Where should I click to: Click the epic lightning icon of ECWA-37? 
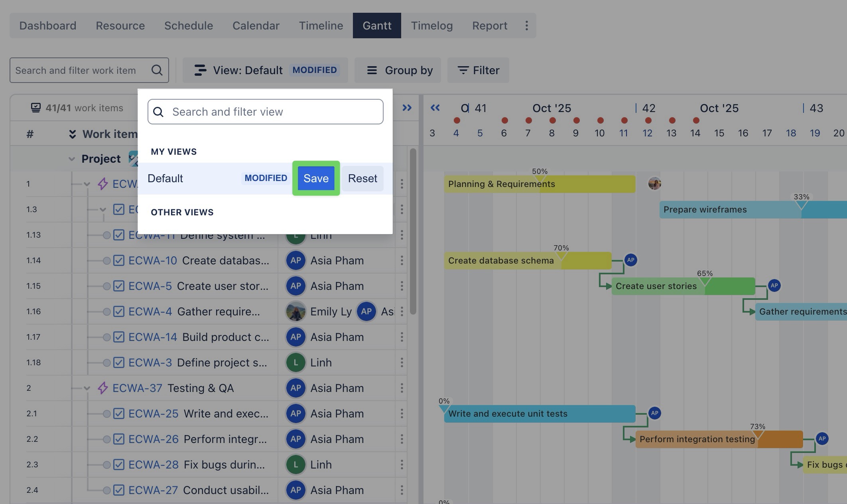102,388
